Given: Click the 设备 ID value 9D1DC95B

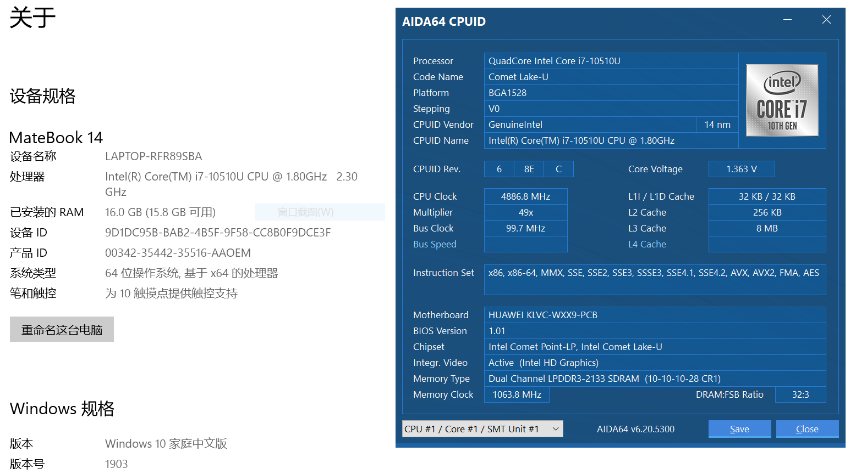Looking at the screenshot, I should tap(218, 233).
